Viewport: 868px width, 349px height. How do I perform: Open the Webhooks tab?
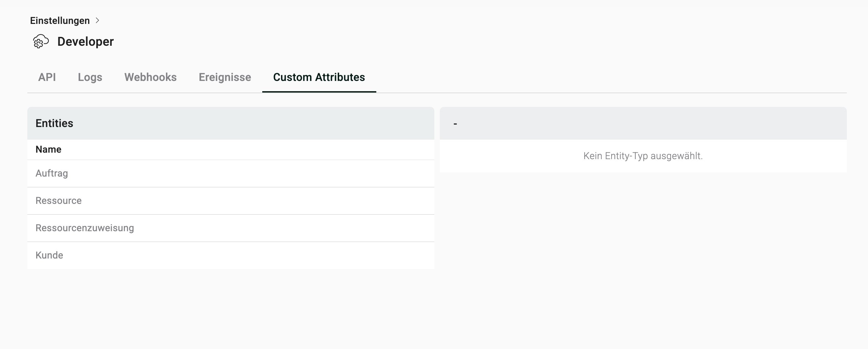point(150,77)
